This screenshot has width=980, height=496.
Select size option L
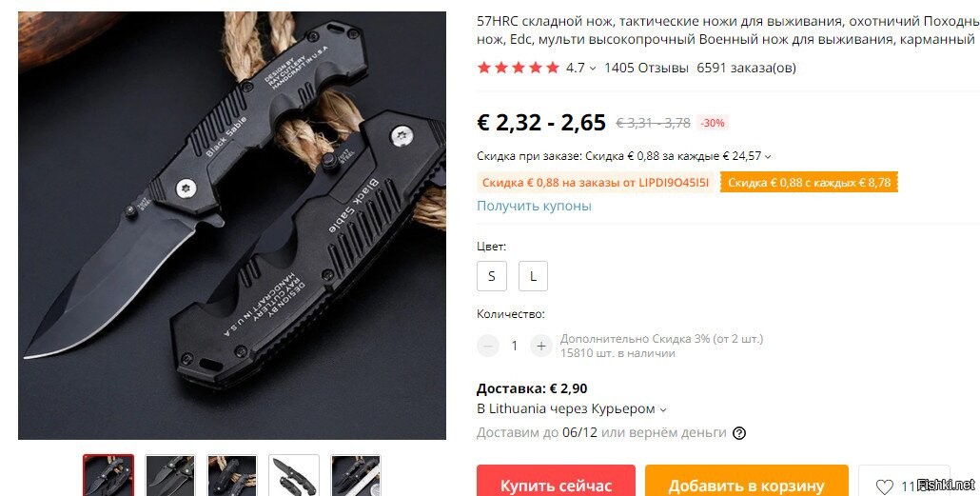click(533, 276)
